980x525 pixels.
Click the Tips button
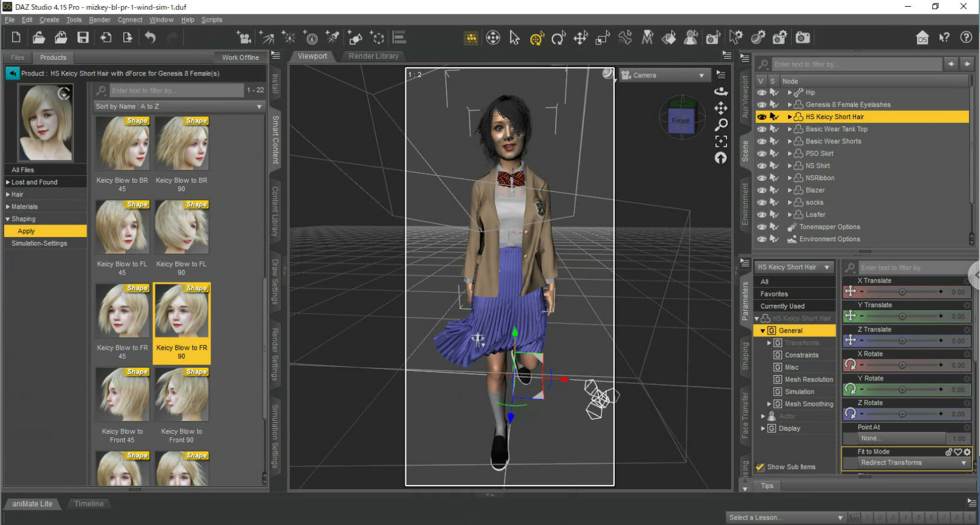coord(767,486)
